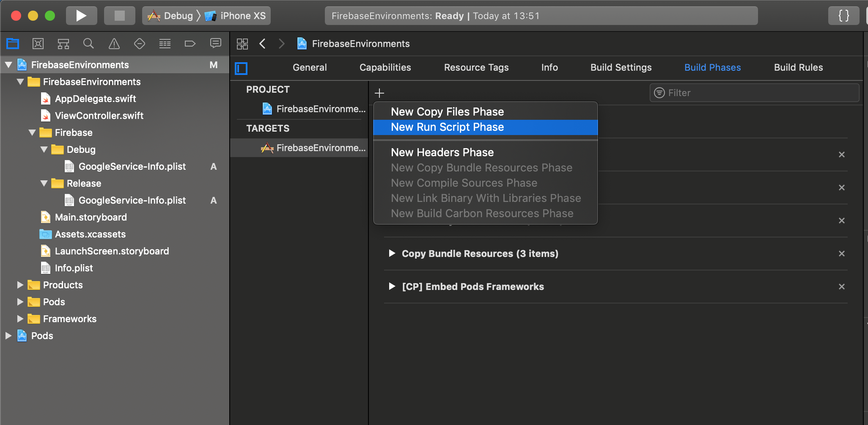Open the symbol navigator icon

coord(63,44)
